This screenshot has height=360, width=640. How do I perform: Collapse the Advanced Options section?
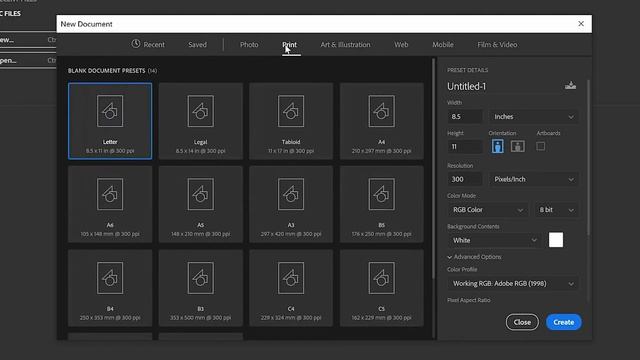click(x=474, y=257)
